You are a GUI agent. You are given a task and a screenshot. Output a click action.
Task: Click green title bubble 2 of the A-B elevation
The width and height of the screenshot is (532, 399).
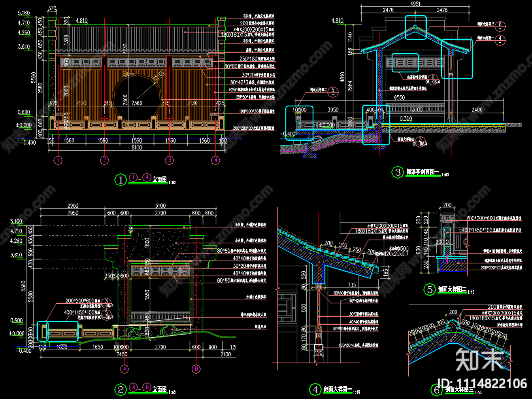[x=121, y=390]
